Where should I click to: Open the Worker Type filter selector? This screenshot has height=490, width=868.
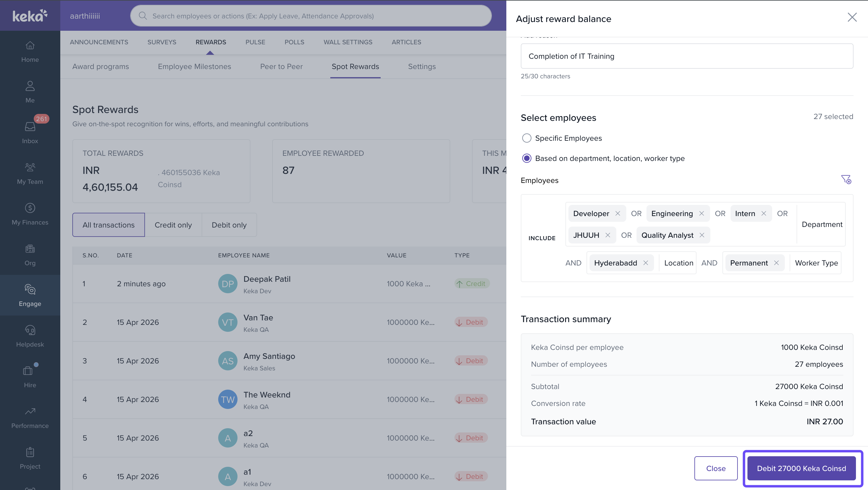point(816,263)
